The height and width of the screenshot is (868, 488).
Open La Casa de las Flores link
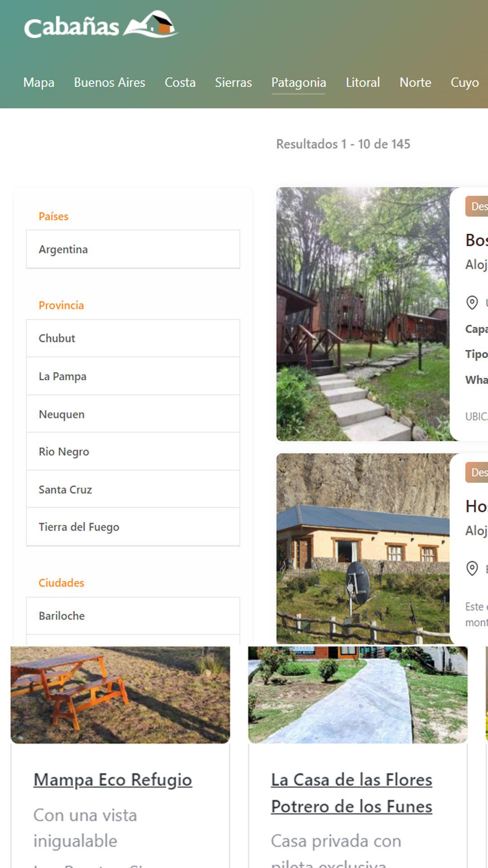(x=352, y=793)
